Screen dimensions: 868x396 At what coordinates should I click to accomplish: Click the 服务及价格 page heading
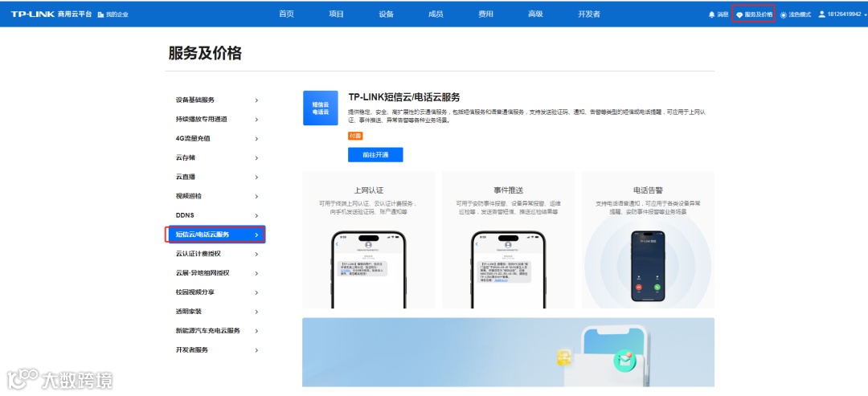pyautogui.click(x=205, y=54)
